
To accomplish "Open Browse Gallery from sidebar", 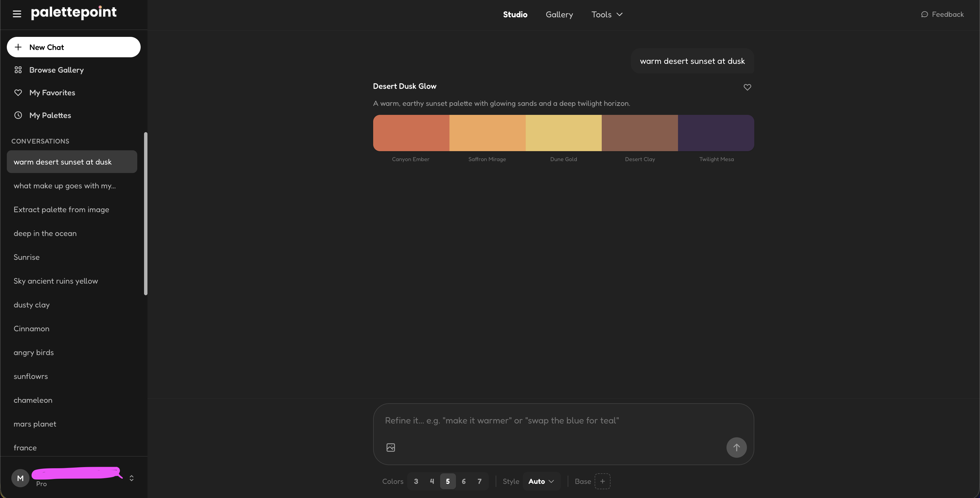I will (x=56, y=70).
